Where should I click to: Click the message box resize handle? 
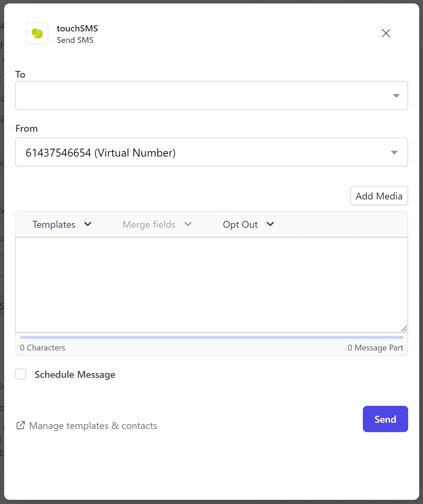pyautogui.click(x=404, y=328)
